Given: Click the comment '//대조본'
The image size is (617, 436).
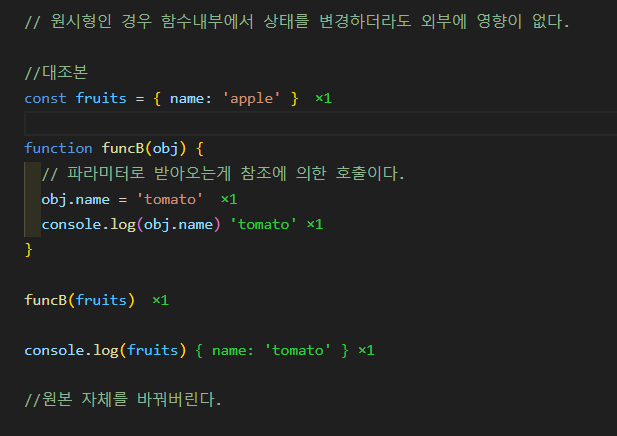Looking at the screenshot, I should (x=56, y=72).
